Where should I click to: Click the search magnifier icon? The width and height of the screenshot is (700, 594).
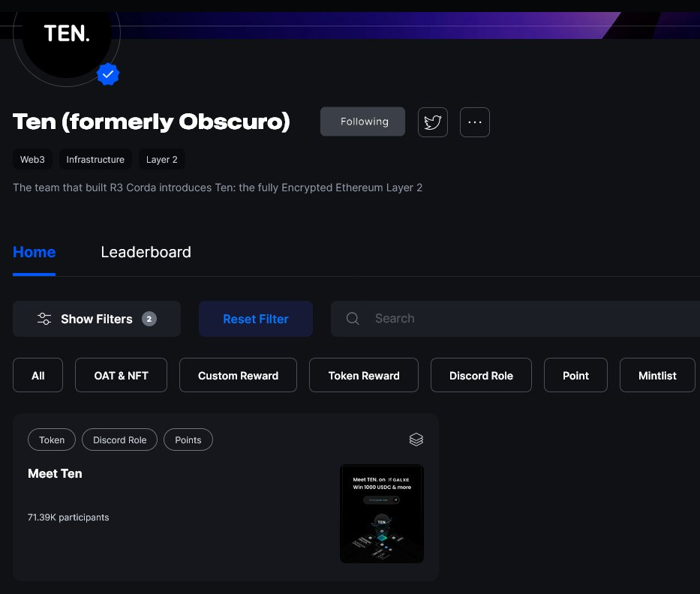(353, 318)
